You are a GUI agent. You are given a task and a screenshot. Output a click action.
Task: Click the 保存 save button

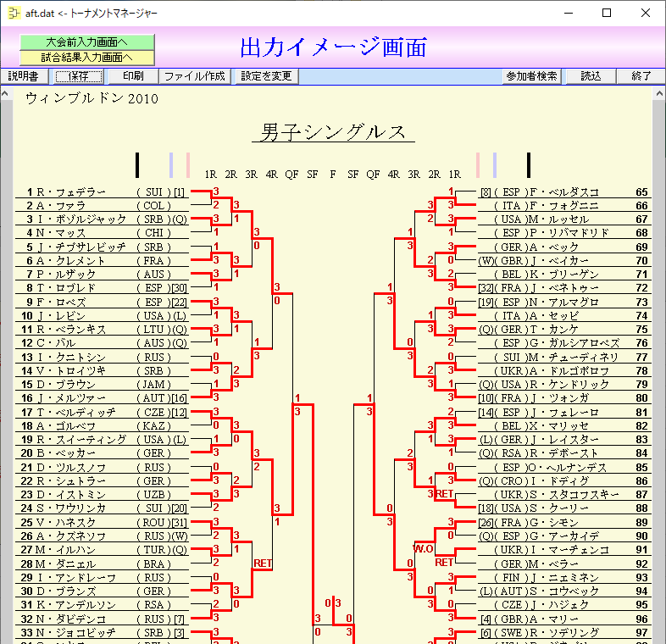pyautogui.click(x=79, y=76)
